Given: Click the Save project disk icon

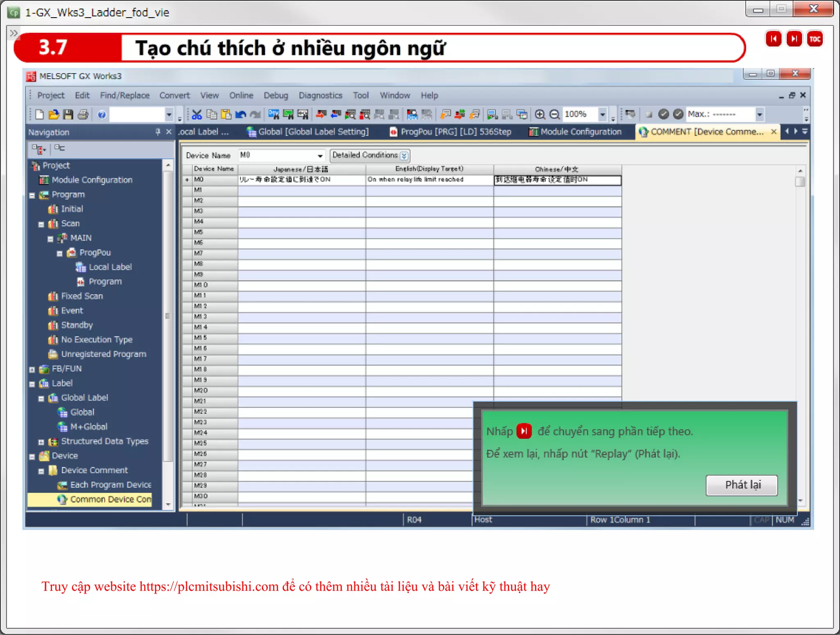Looking at the screenshot, I should (68, 115).
